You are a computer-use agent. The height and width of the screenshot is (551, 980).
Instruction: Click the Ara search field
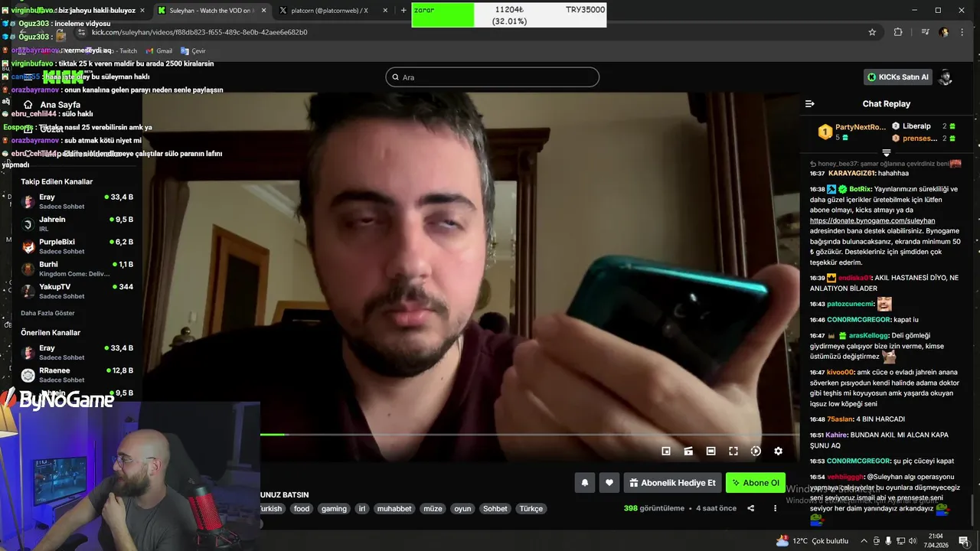pyautogui.click(x=492, y=77)
